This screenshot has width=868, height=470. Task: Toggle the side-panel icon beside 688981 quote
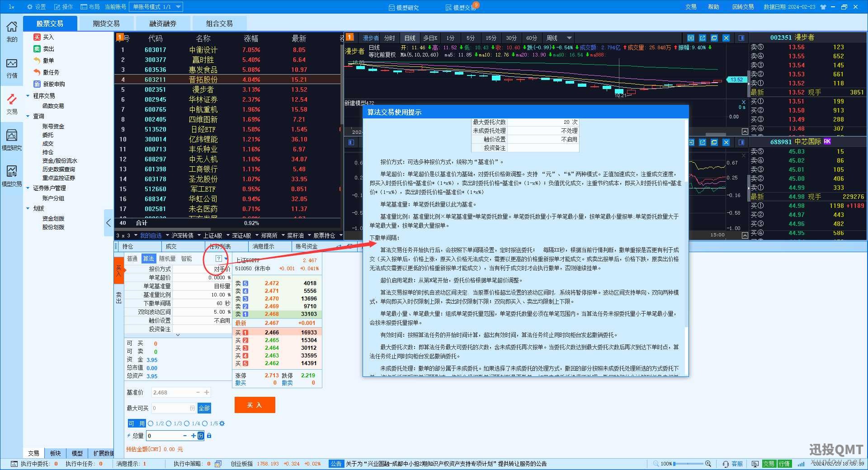(741, 142)
